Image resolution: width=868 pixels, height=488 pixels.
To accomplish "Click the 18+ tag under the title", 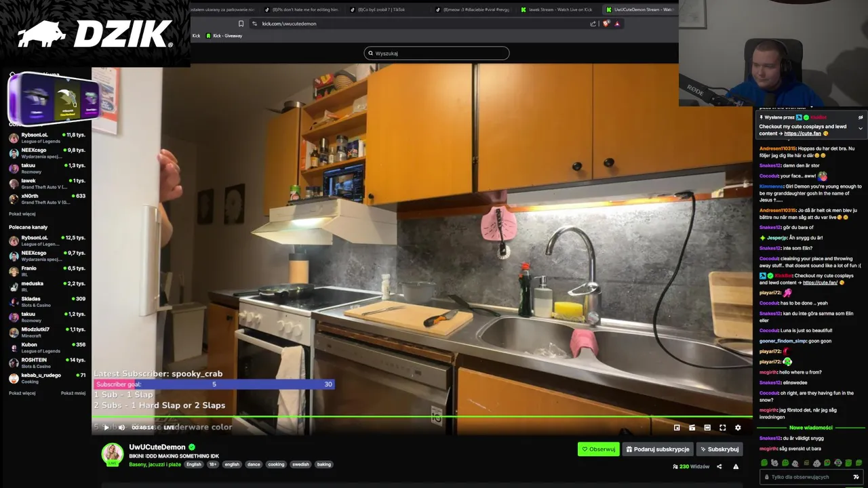I will point(213,464).
